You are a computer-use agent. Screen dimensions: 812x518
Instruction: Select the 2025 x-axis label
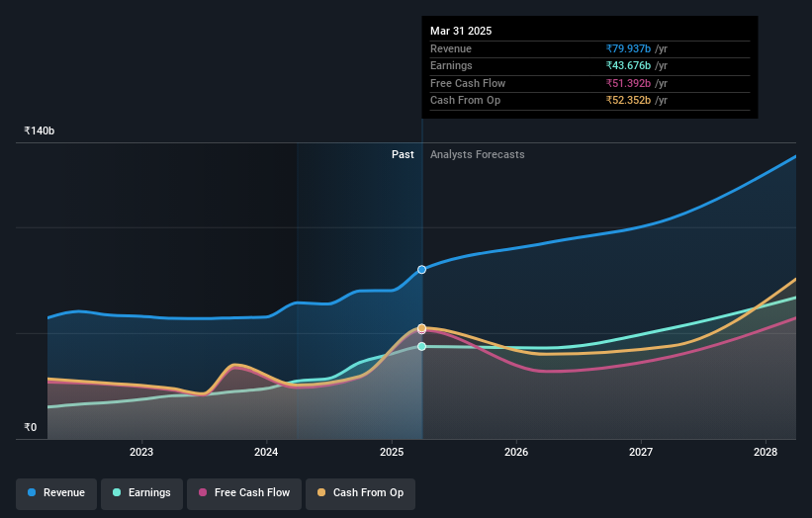[x=392, y=452]
